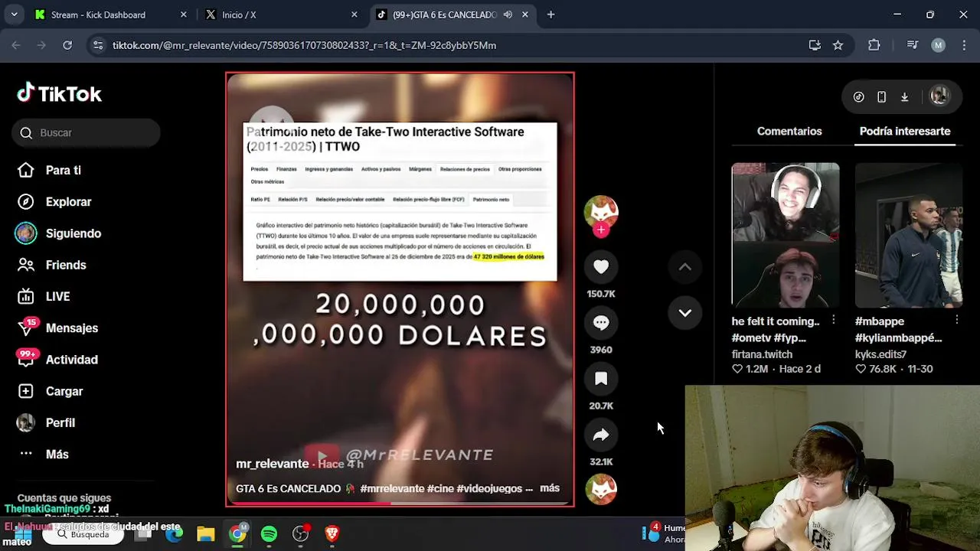Open OBS Studio from the taskbar
Screen dimensions: 980x551
click(301, 534)
